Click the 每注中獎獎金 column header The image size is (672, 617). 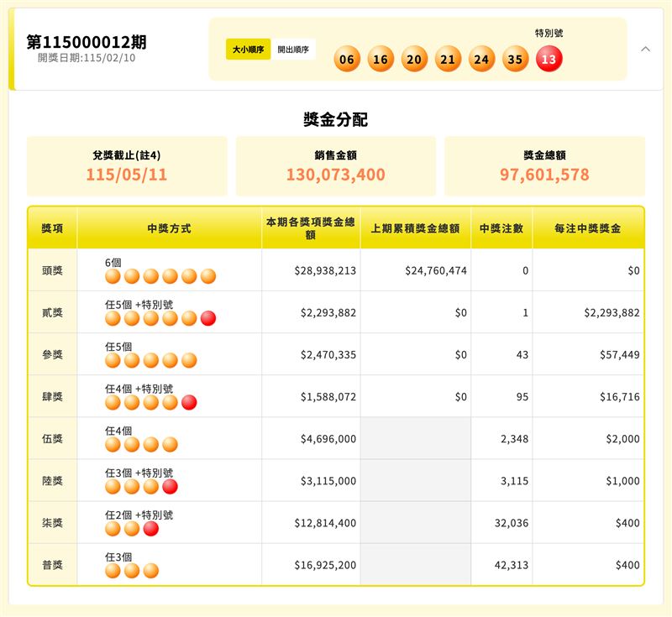coord(588,228)
